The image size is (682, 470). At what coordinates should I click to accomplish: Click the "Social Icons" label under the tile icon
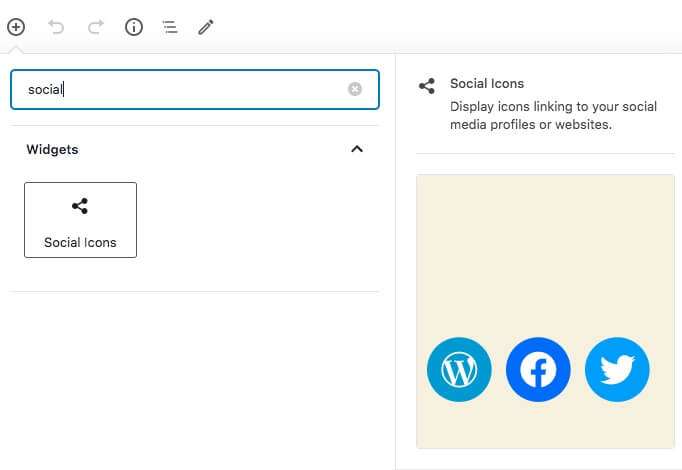[x=80, y=243]
